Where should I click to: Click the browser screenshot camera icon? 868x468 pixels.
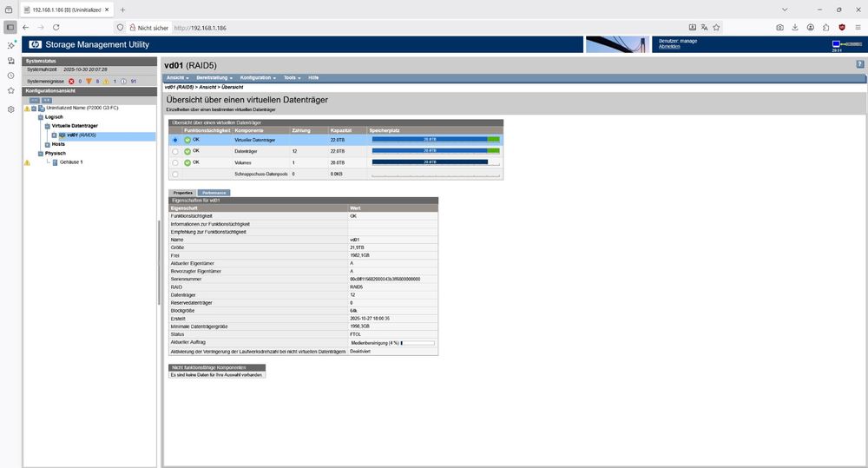point(779,27)
